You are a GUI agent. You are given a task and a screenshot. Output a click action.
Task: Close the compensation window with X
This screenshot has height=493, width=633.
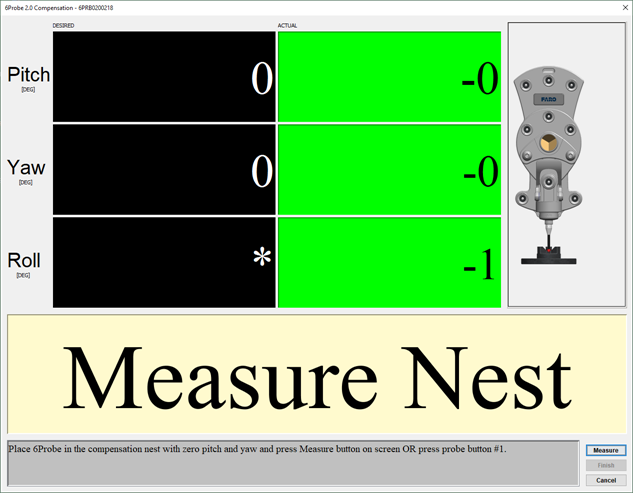pos(625,7)
